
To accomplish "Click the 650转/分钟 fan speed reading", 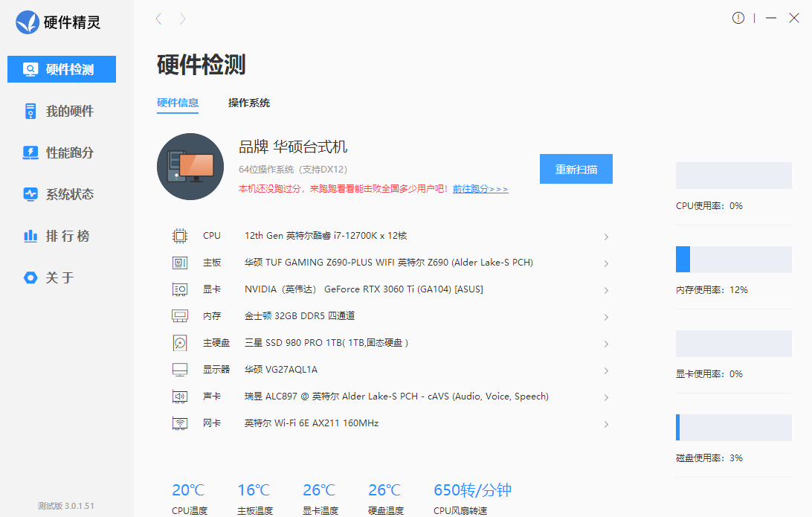I will point(473,490).
